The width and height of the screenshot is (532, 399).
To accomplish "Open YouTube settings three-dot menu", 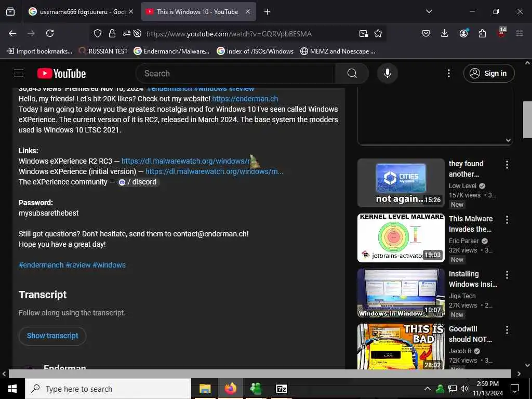I will 448,73.
